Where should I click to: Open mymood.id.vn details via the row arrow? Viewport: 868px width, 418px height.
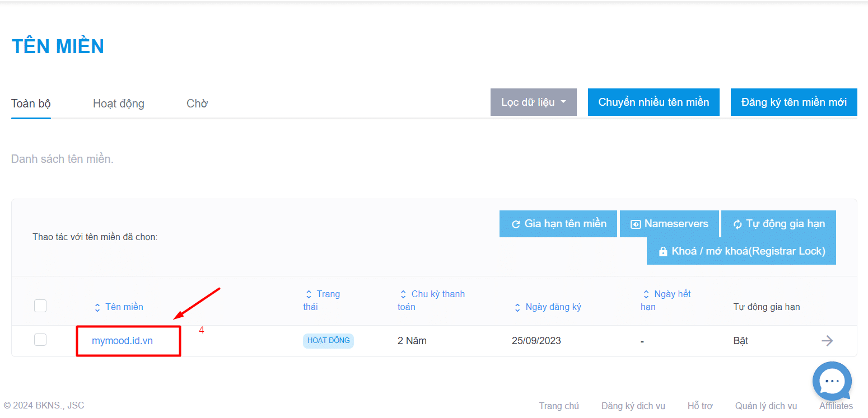pos(827,340)
